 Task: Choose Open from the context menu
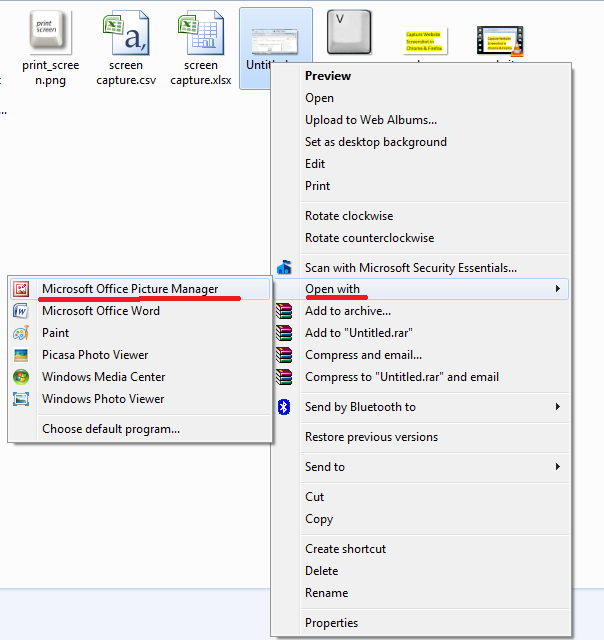click(422, 98)
